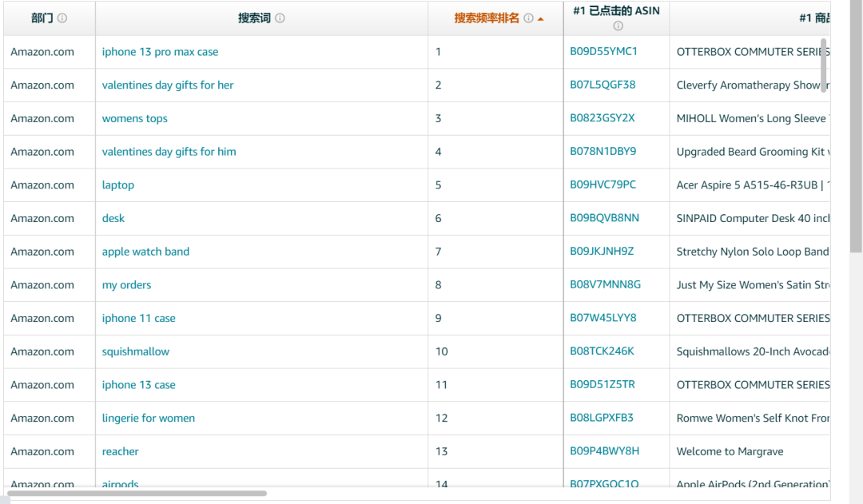Open lingerie for women search term
863x504 pixels.
point(149,419)
